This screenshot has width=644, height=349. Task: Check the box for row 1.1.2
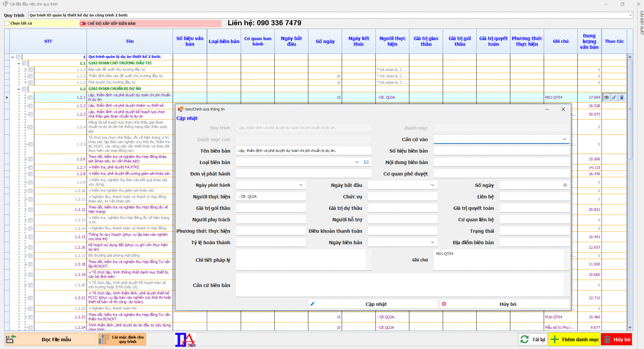tap(31, 77)
